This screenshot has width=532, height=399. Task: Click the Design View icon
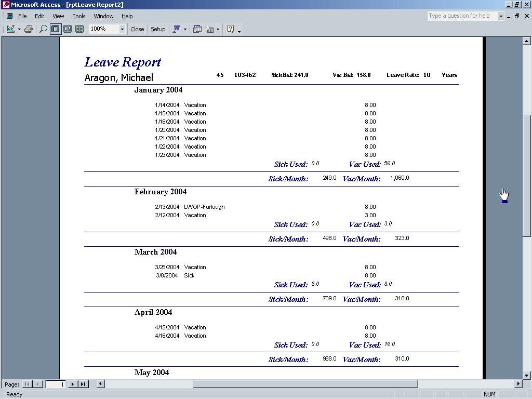[10, 29]
